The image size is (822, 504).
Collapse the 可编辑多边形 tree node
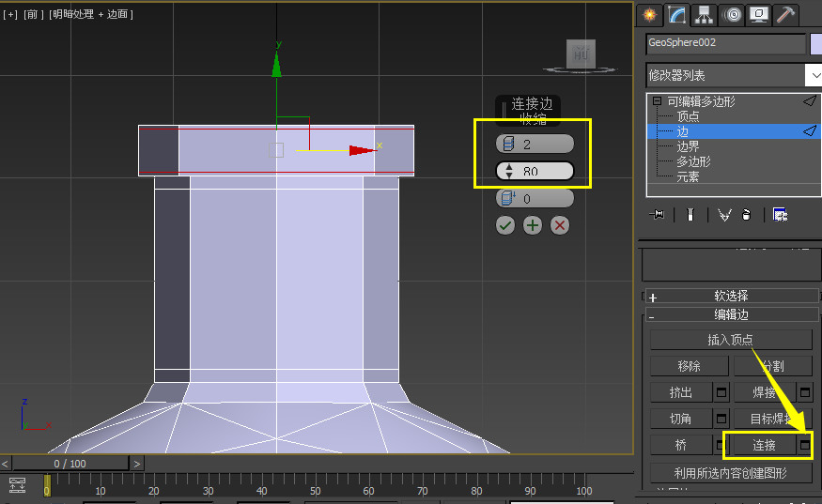coord(658,101)
